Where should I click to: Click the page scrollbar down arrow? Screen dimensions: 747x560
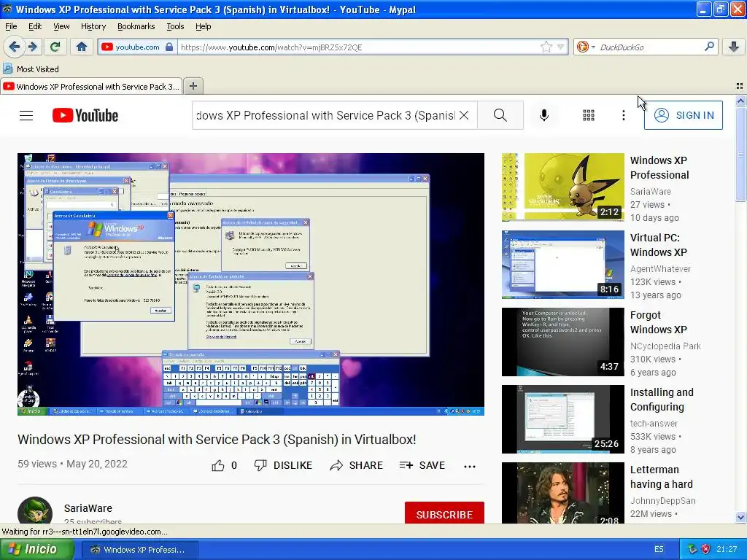(x=740, y=517)
